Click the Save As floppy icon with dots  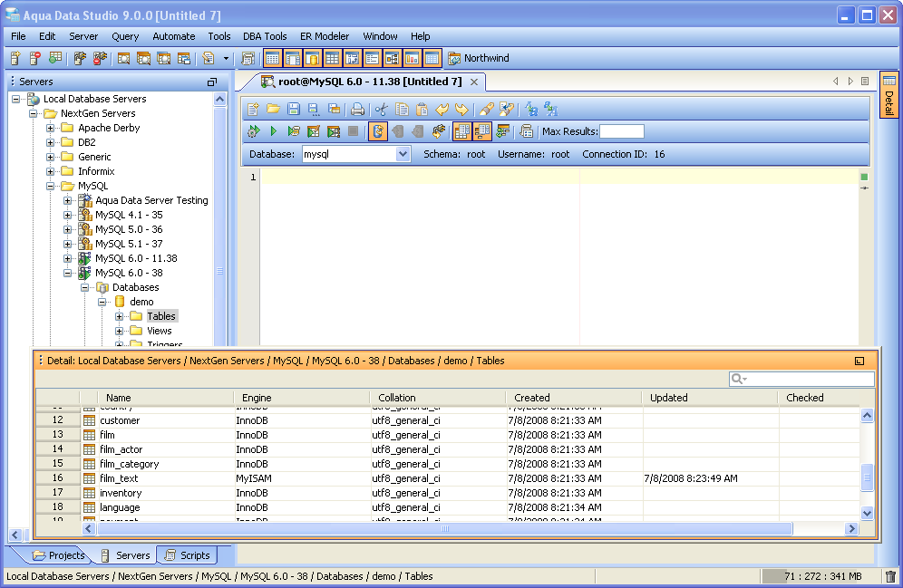pyautogui.click(x=314, y=110)
